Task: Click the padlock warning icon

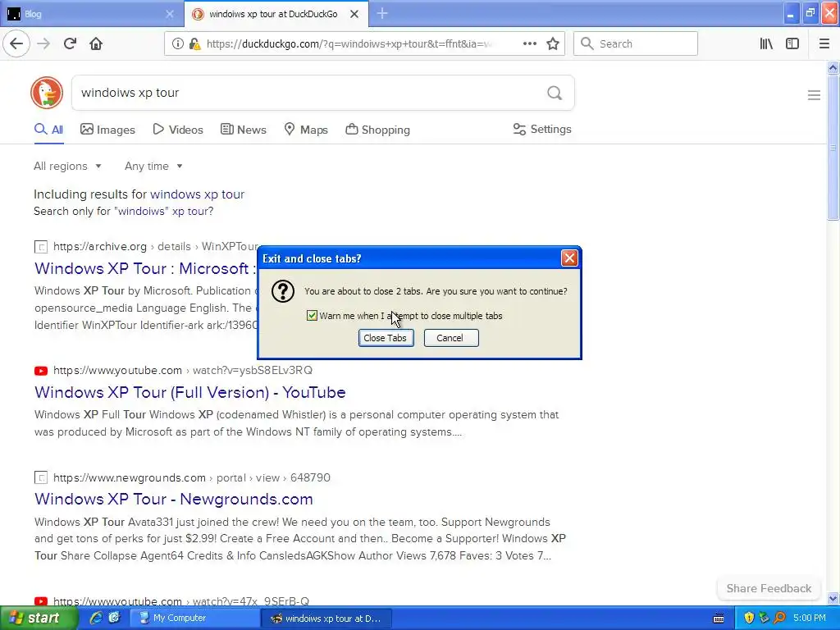Action: pos(195,44)
